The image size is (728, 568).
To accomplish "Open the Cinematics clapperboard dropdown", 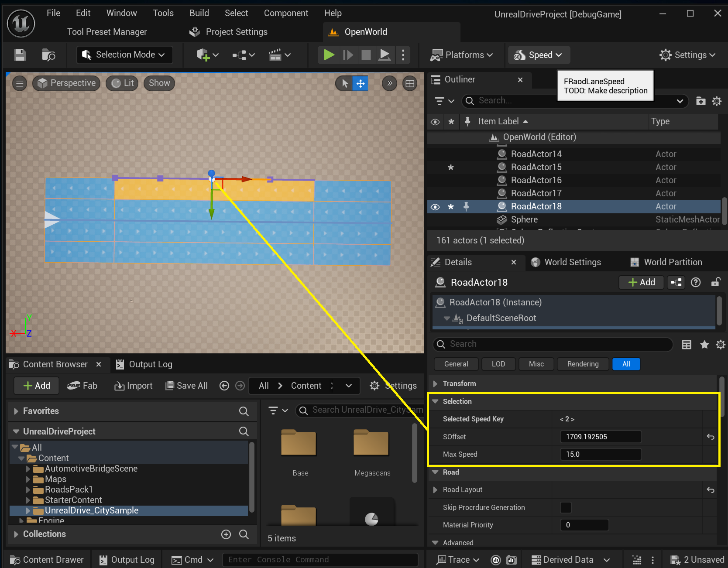I will click(280, 55).
